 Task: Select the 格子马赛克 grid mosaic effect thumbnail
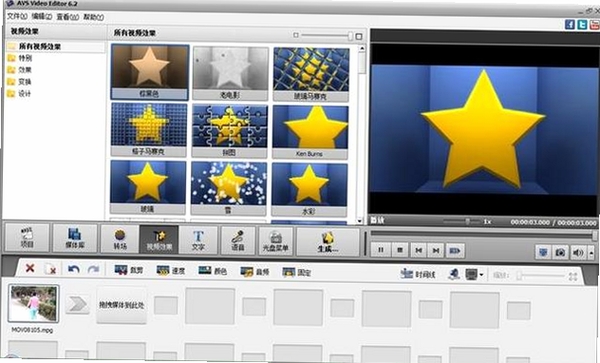point(149,130)
